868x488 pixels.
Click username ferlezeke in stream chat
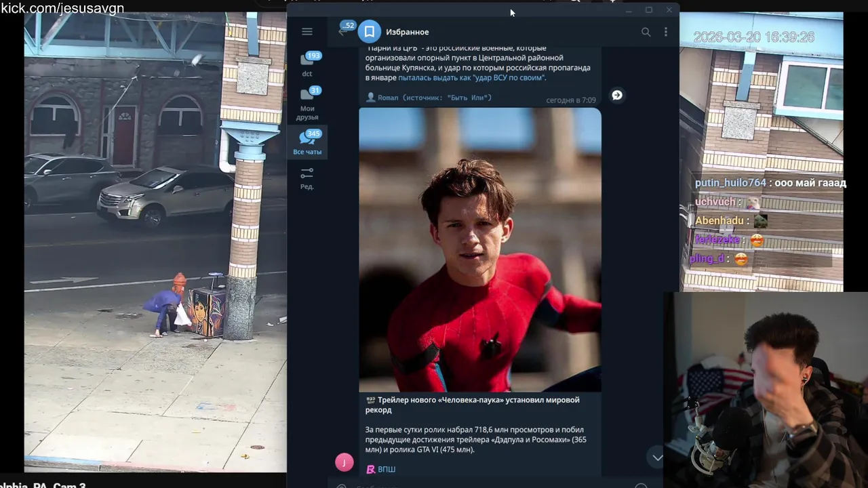(717, 240)
